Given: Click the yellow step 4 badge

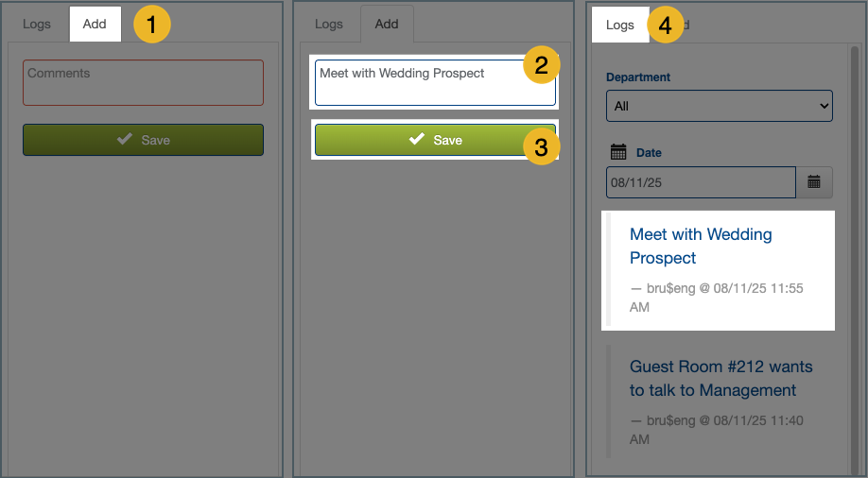Looking at the screenshot, I should tap(665, 26).
